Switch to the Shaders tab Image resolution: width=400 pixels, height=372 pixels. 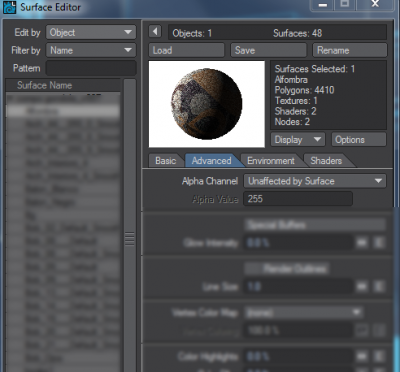[326, 161]
